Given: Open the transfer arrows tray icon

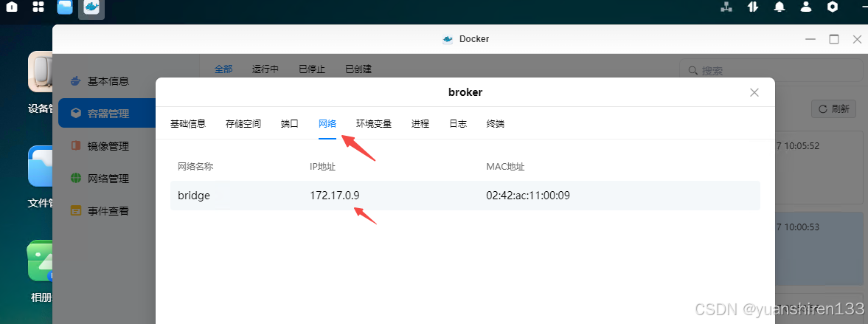Looking at the screenshot, I should 752,7.
